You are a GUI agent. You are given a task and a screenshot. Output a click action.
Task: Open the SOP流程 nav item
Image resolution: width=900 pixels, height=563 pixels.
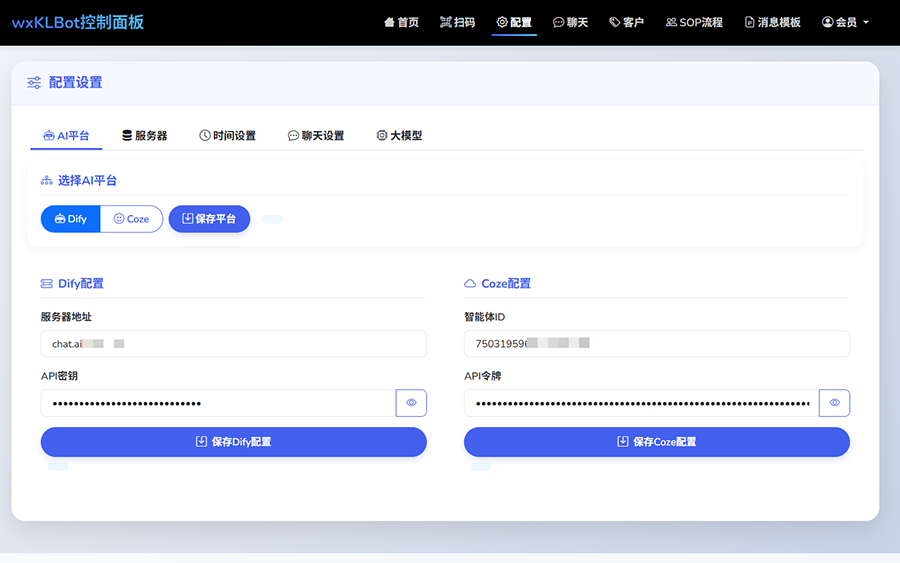(x=695, y=22)
